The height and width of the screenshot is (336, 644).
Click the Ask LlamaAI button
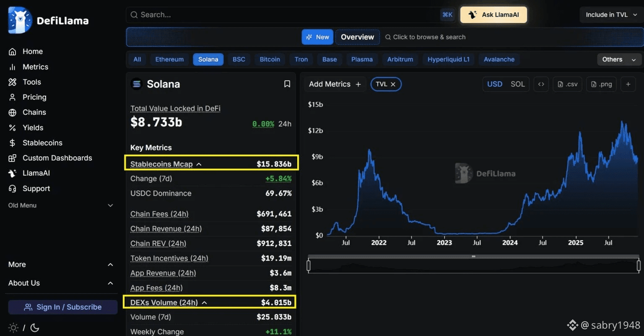pos(493,15)
